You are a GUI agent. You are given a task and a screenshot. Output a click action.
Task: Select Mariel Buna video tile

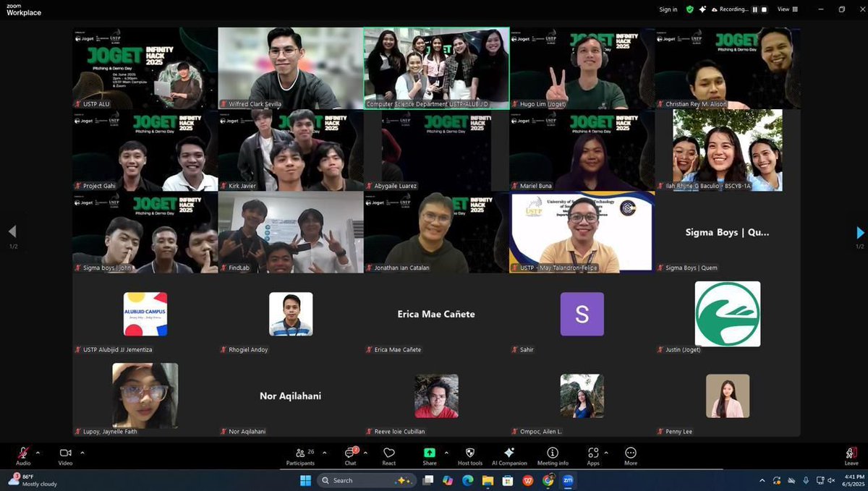click(x=582, y=150)
